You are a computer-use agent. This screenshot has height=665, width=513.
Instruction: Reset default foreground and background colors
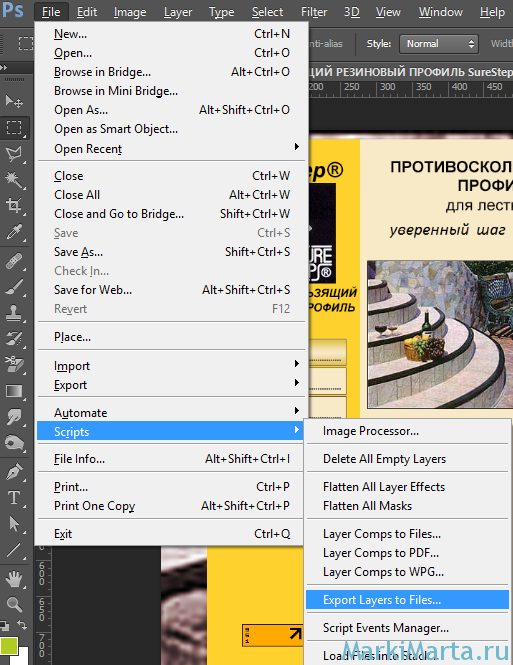[4, 625]
